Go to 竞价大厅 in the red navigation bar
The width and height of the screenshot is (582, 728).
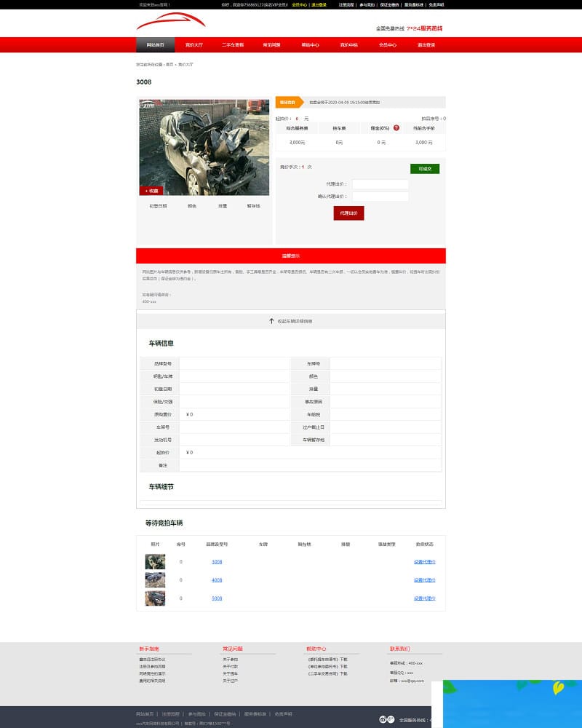click(194, 45)
